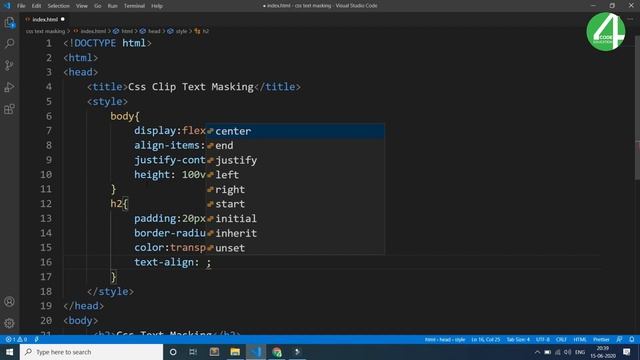Image resolution: width=640 pixels, height=360 pixels.
Task: Click 'Prettier' in status bar
Action: coord(601,339)
